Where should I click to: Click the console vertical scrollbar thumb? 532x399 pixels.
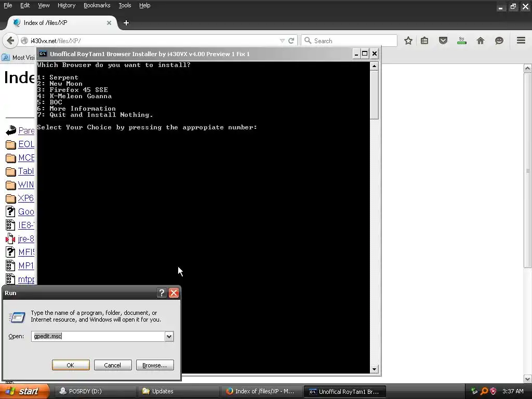tap(374, 95)
